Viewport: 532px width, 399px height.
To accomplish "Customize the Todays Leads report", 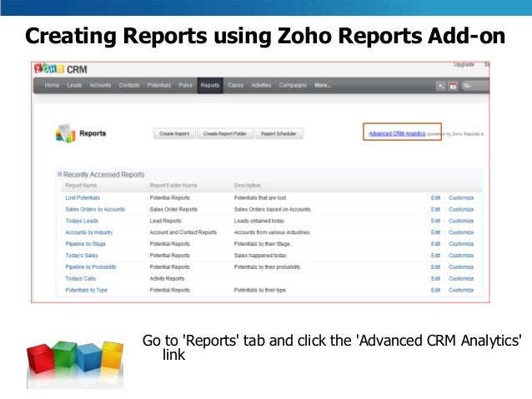I will click(461, 221).
